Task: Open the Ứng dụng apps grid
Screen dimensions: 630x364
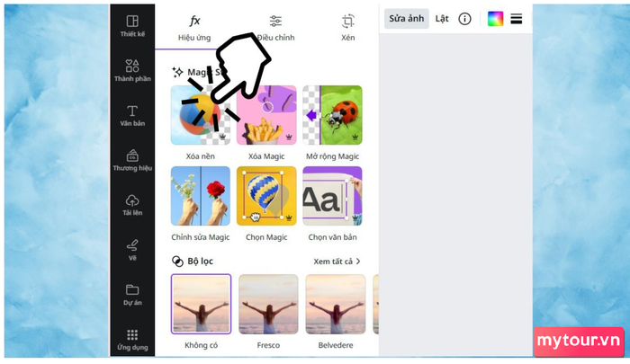Action: click(x=132, y=340)
